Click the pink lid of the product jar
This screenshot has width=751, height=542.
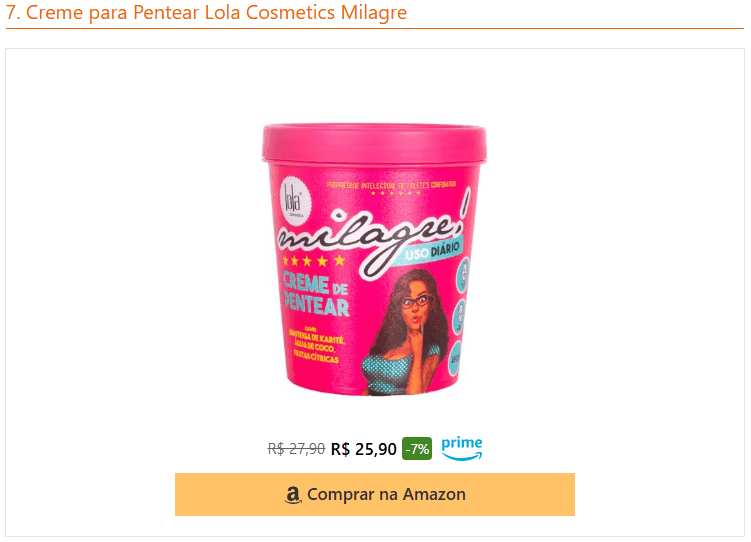pos(375,143)
